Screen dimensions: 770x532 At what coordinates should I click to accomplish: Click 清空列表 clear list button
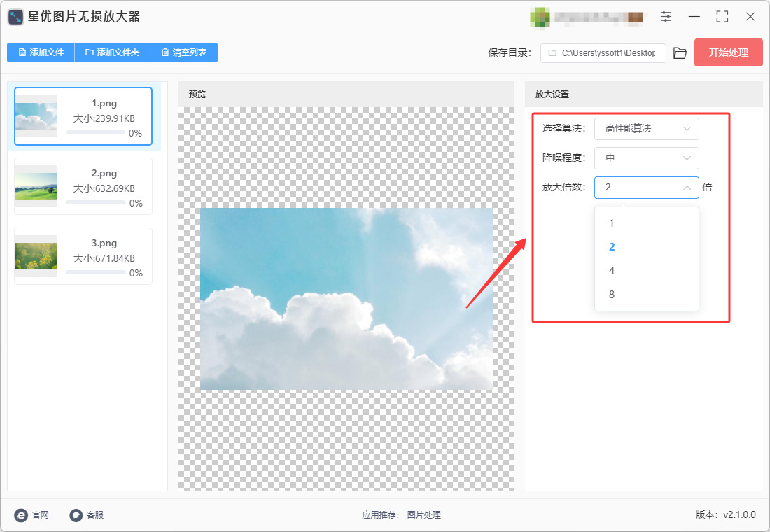coord(183,52)
